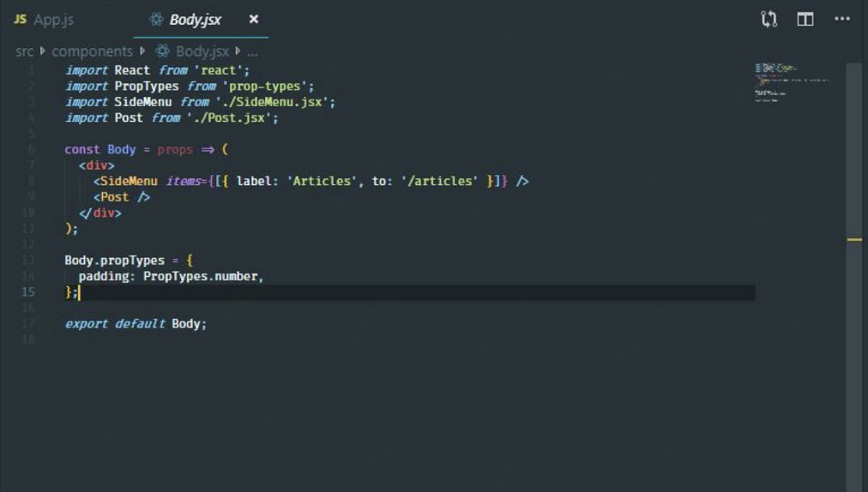868x492 pixels.
Task: Click the 'padding' property key
Action: 104,276
